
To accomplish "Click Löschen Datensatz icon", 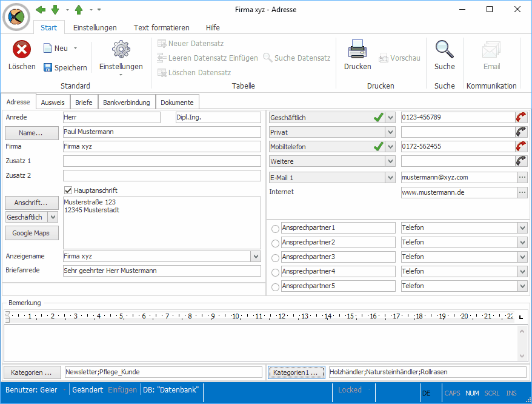I will [x=162, y=72].
